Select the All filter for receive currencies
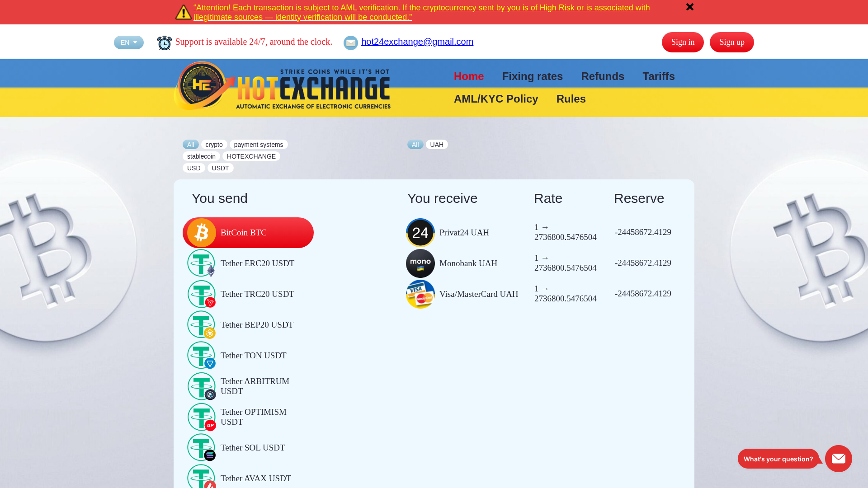Screen dimensions: 868x488 pos(415,145)
